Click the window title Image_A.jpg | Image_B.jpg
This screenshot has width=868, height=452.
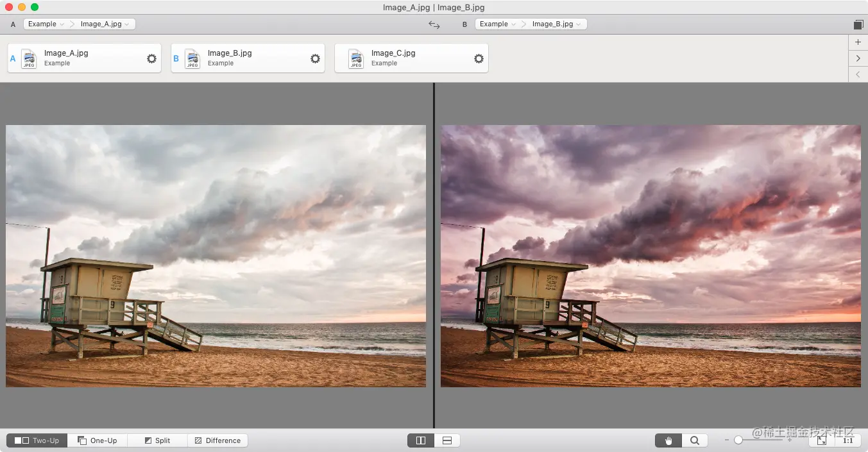pyautogui.click(x=434, y=8)
